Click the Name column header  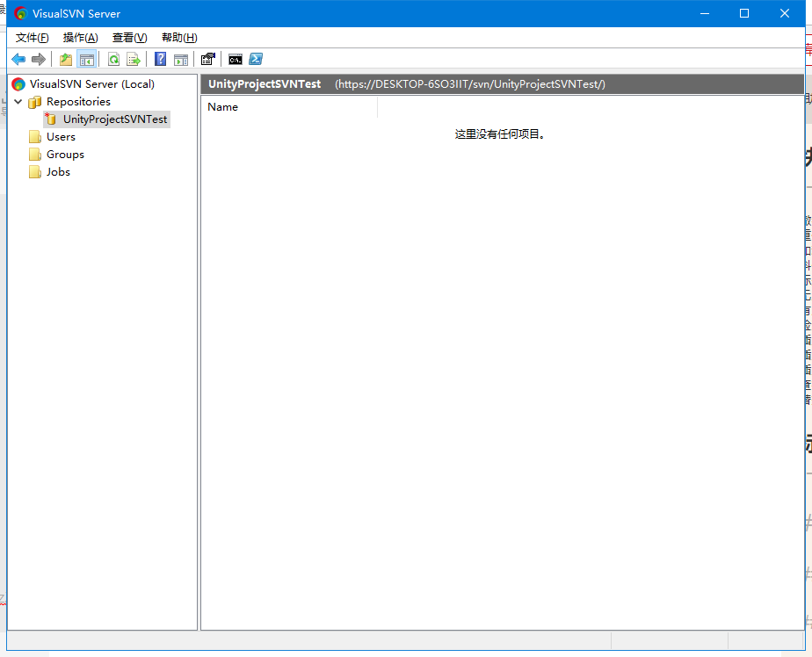(222, 106)
